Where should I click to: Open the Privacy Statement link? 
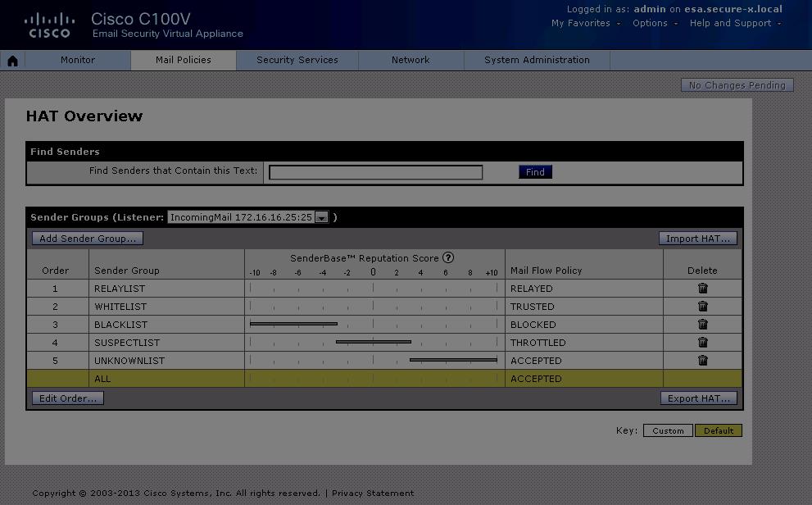pyautogui.click(x=373, y=493)
